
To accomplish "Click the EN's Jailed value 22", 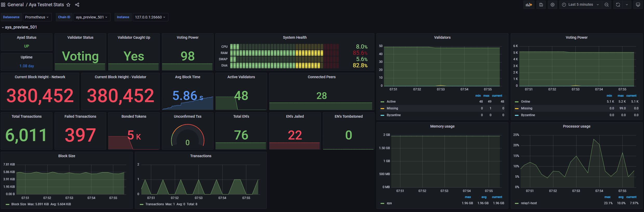I will (295, 135).
